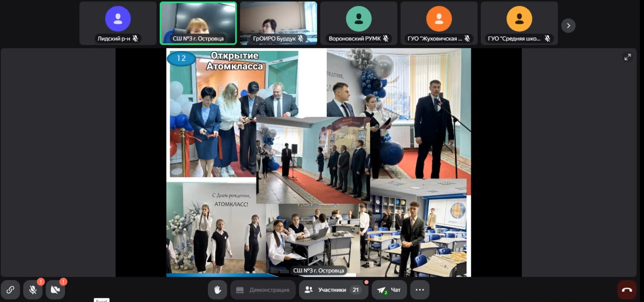This screenshot has height=302, width=644.
Task: Expand shared presentation to fullscreen
Action: 628,58
